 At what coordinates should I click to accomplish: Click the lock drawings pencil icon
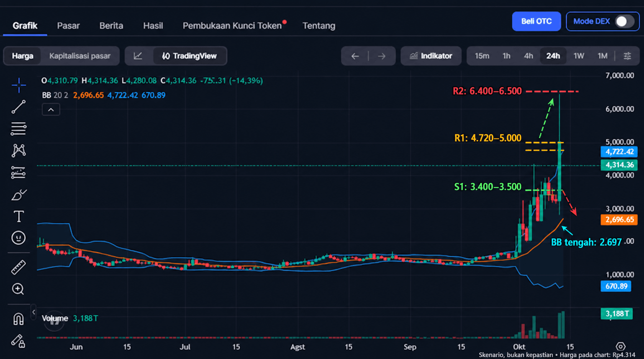pos(18,341)
